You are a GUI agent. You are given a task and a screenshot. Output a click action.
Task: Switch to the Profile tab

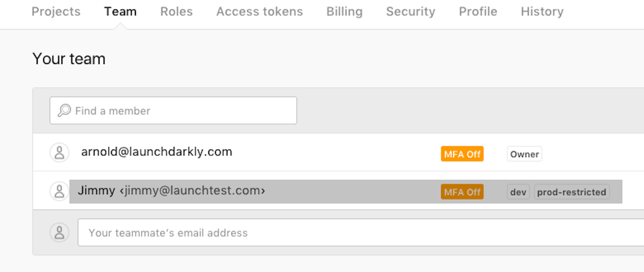click(x=478, y=12)
